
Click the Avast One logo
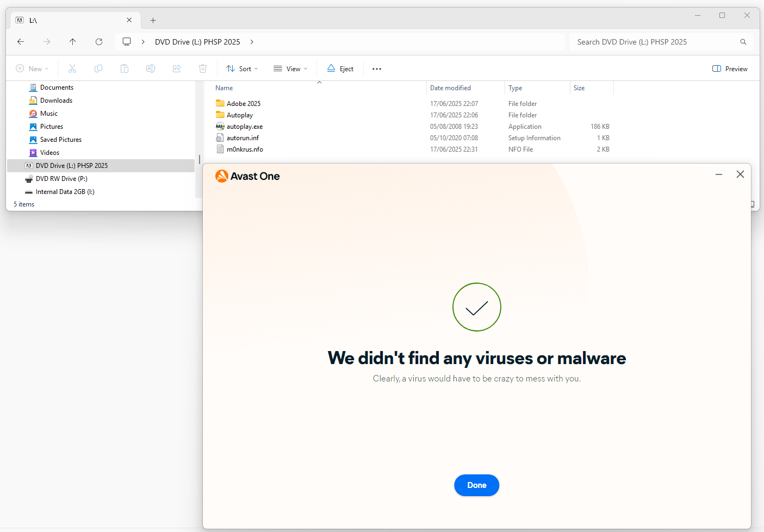tap(247, 176)
